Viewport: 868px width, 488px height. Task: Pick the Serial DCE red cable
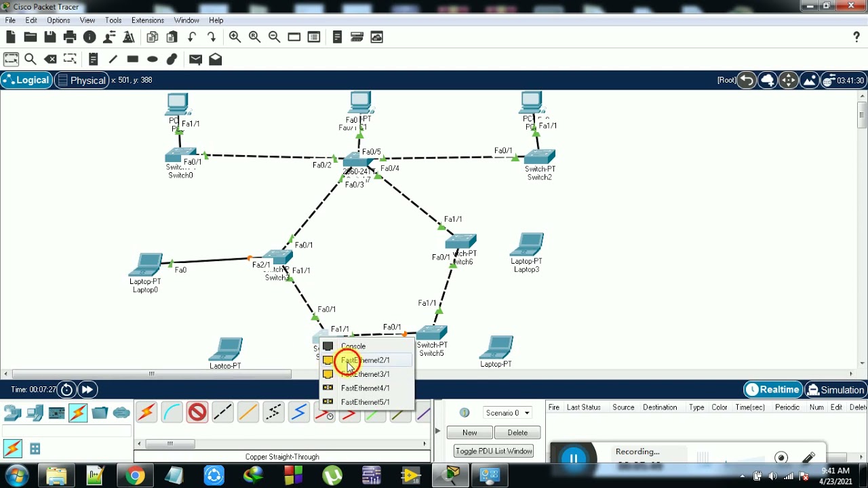[x=323, y=412]
